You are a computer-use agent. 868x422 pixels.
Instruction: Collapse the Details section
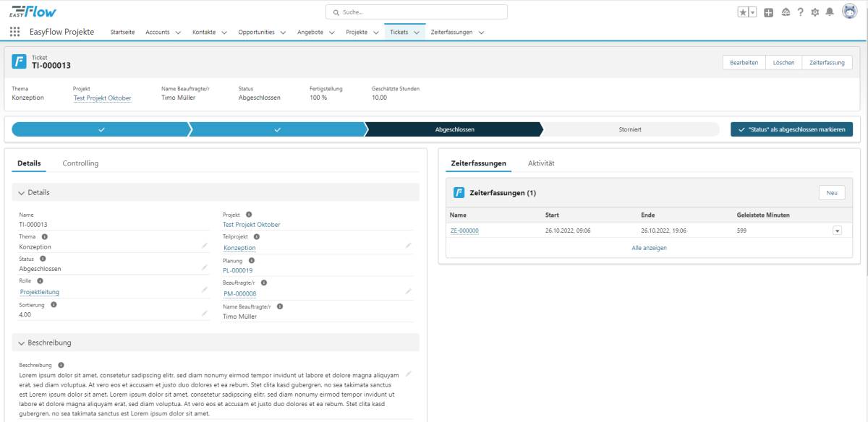coord(22,193)
